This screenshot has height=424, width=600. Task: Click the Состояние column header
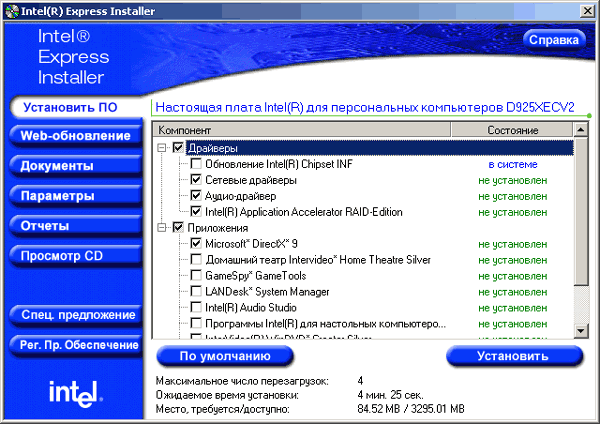512,130
